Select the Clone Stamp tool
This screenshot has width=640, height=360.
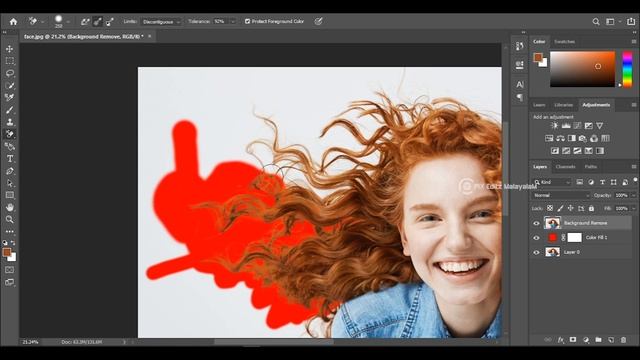(x=10, y=122)
